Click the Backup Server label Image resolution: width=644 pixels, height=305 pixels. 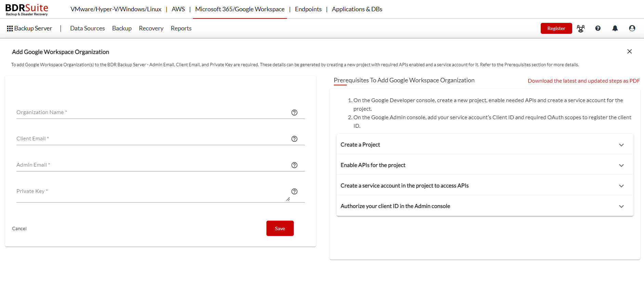[x=33, y=28]
